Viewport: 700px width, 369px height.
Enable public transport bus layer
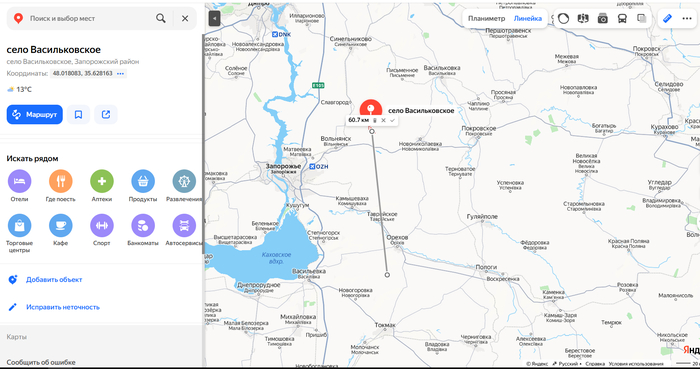click(622, 19)
